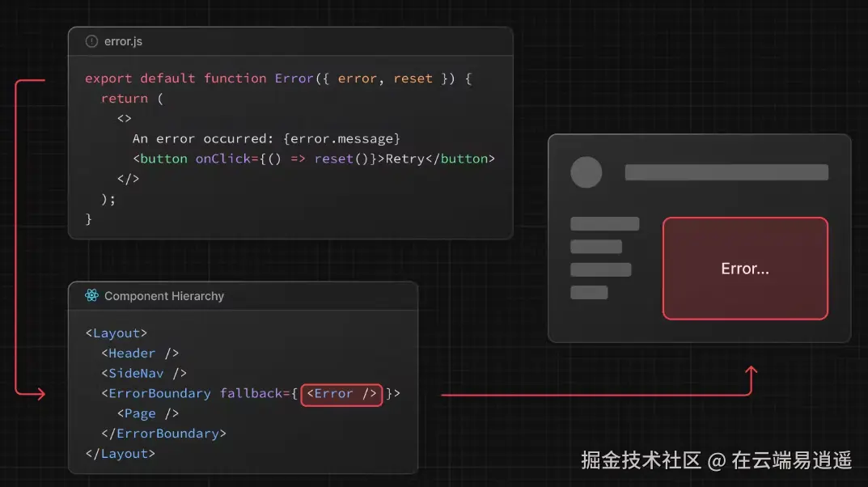Viewport: 868px width, 487px height.
Task: Click the error.js file warning icon
Action: click(92, 41)
